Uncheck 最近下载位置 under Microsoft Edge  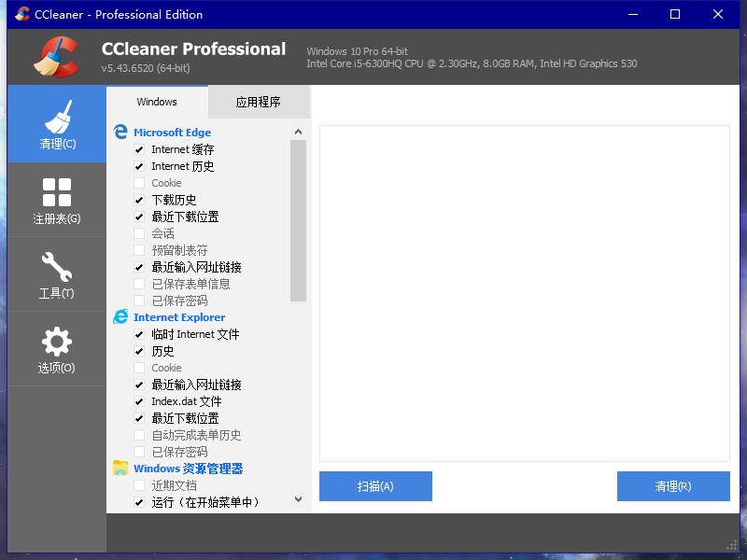(x=139, y=217)
